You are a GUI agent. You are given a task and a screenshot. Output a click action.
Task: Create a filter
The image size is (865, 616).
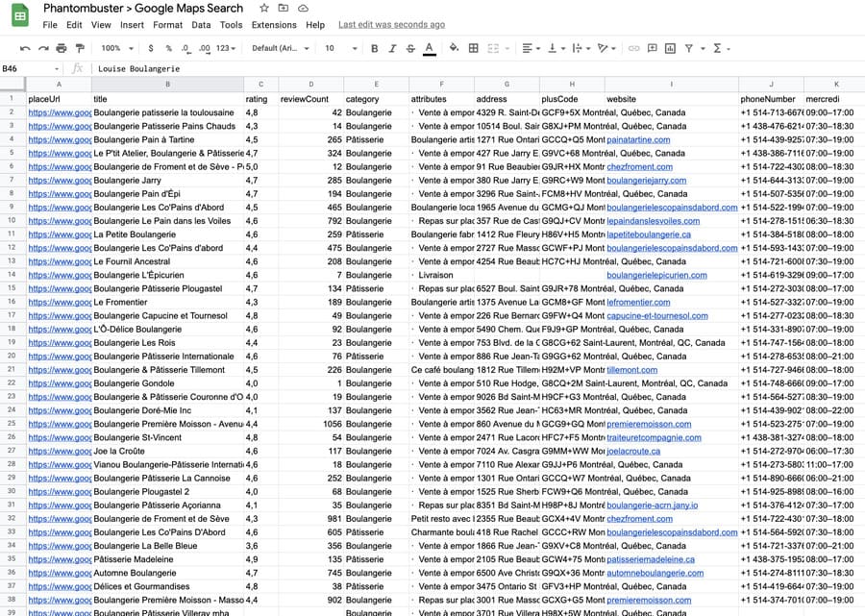tap(689, 48)
